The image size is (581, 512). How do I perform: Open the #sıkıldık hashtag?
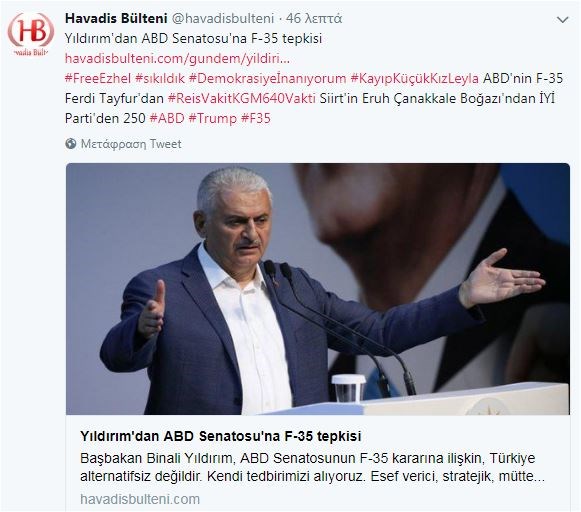pos(160,79)
